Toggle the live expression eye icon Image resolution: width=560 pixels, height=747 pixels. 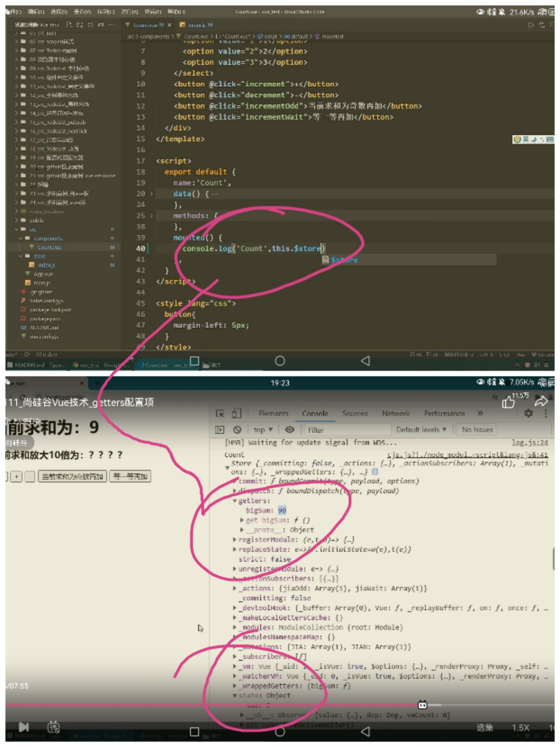pyautogui.click(x=289, y=429)
